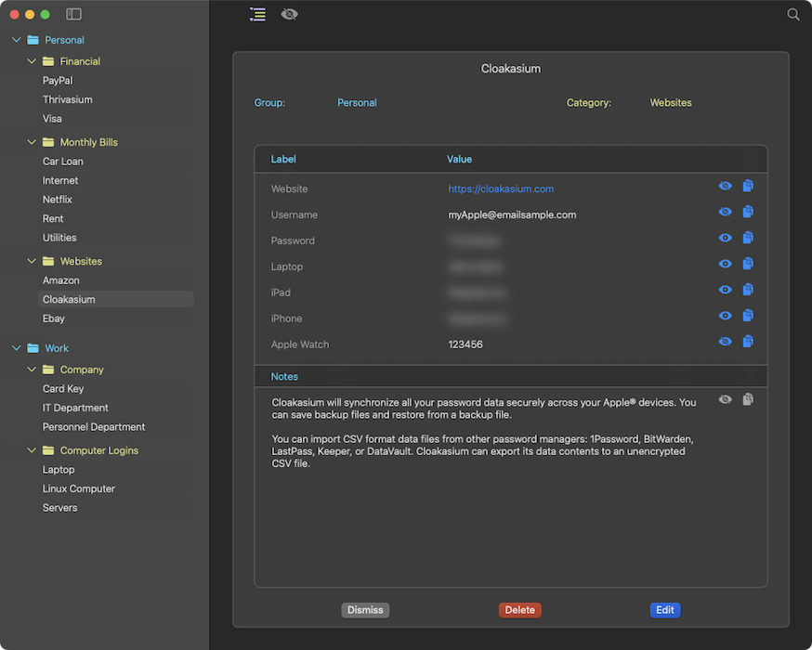This screenshot has width=812, height=650.
Task: Collapse the Monthly Bills folder
Action: tap(31, 142)
